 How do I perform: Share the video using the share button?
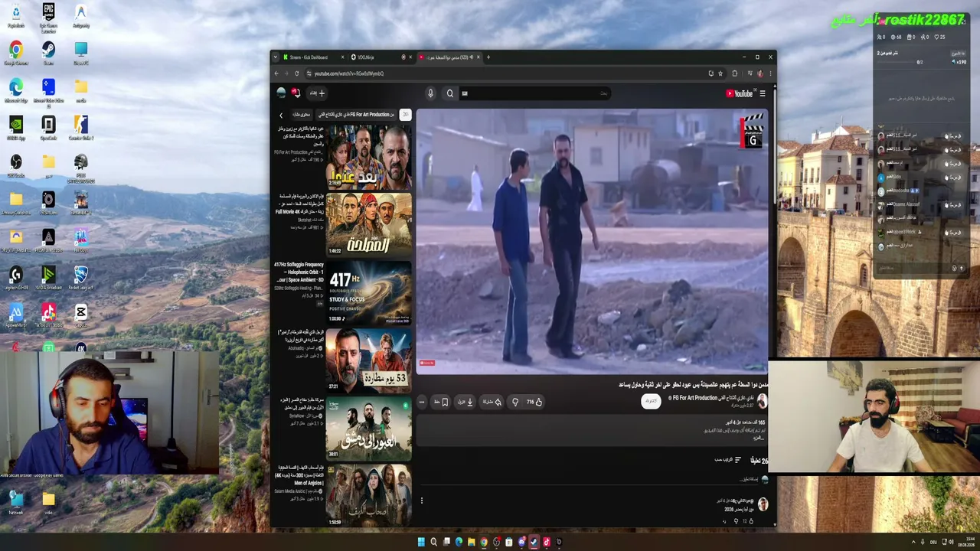[x=491, y=402]
